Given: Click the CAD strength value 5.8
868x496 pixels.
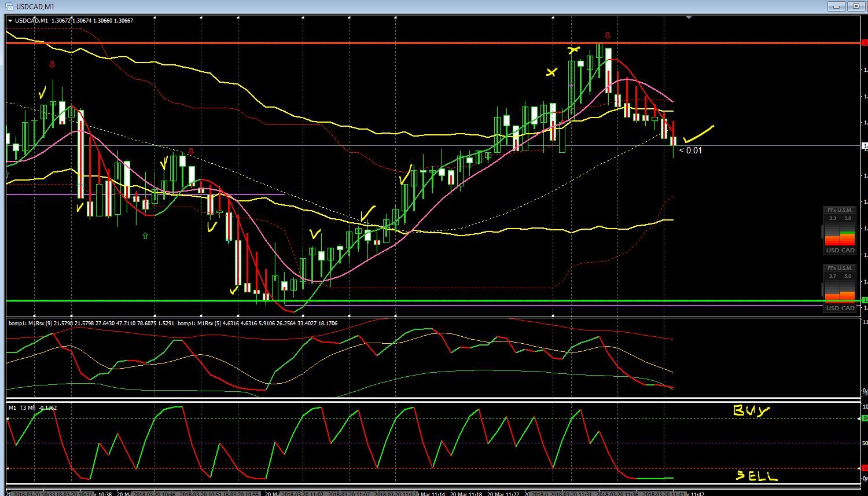Looking at the screenshot, I should click(x=848, y=218).
